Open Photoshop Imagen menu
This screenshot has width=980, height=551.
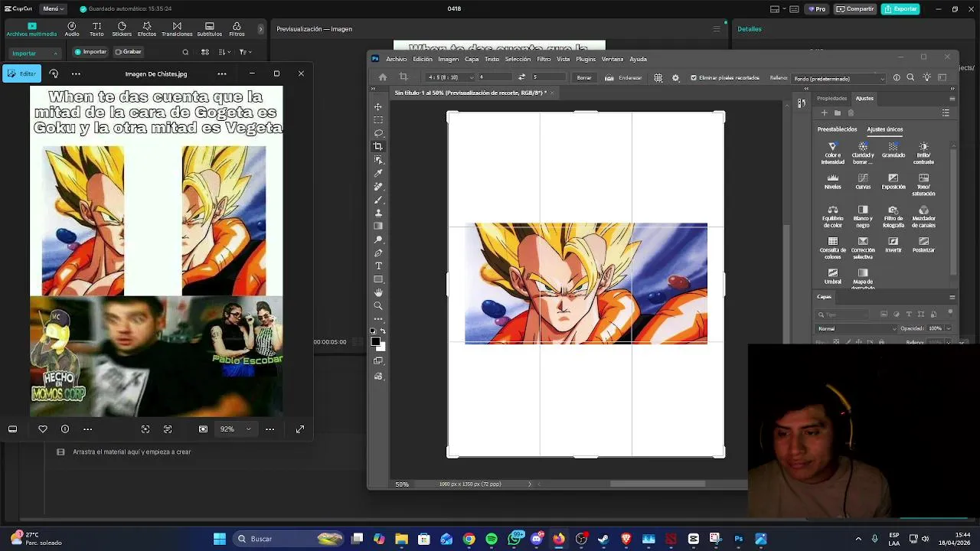click(x=449, y=59)
